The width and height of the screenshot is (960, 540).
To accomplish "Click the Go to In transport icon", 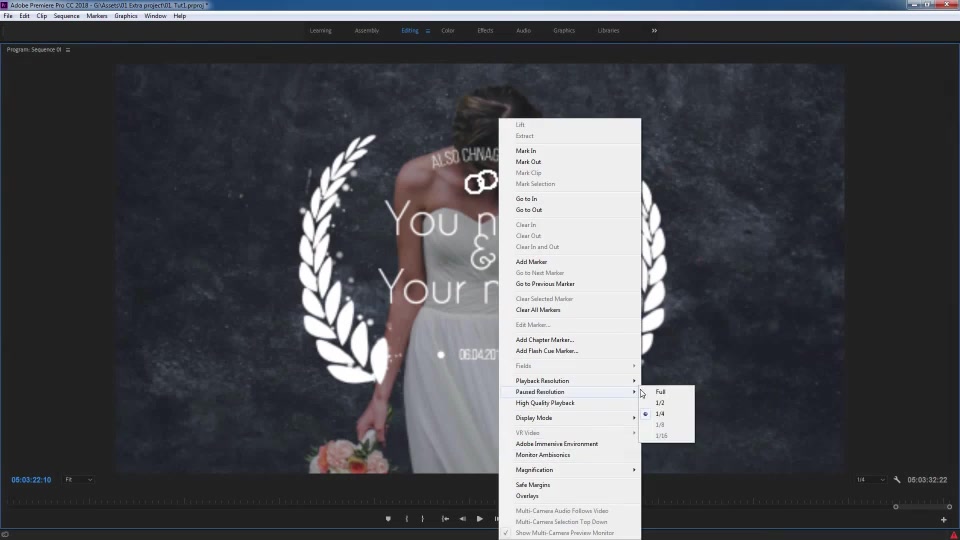I will click(x=445, y=519).
